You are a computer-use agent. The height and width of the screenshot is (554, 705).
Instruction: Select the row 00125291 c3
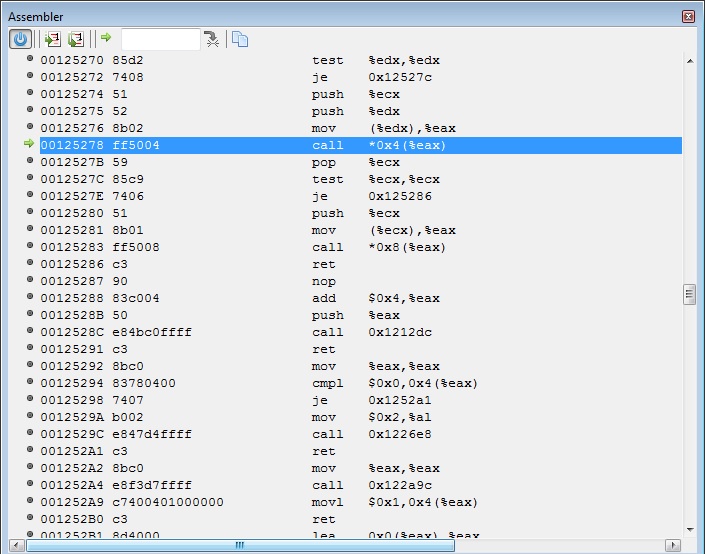click(x=361, y=349)
